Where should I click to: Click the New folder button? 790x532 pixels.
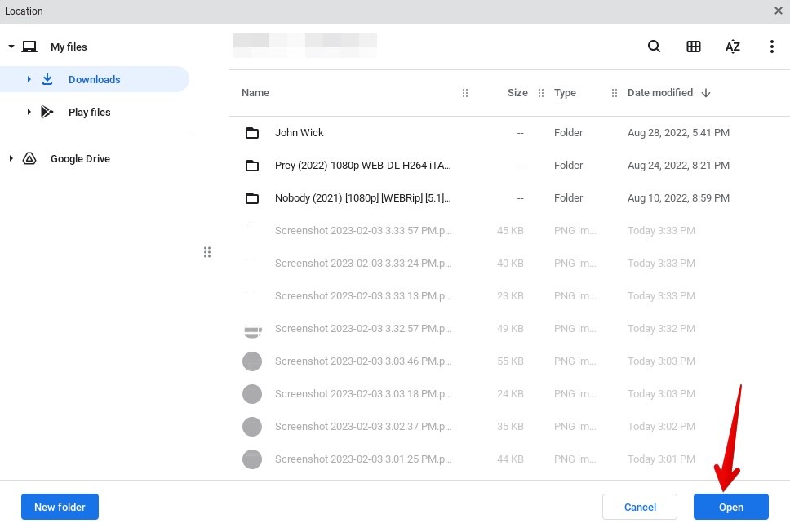tap(60, 507)
